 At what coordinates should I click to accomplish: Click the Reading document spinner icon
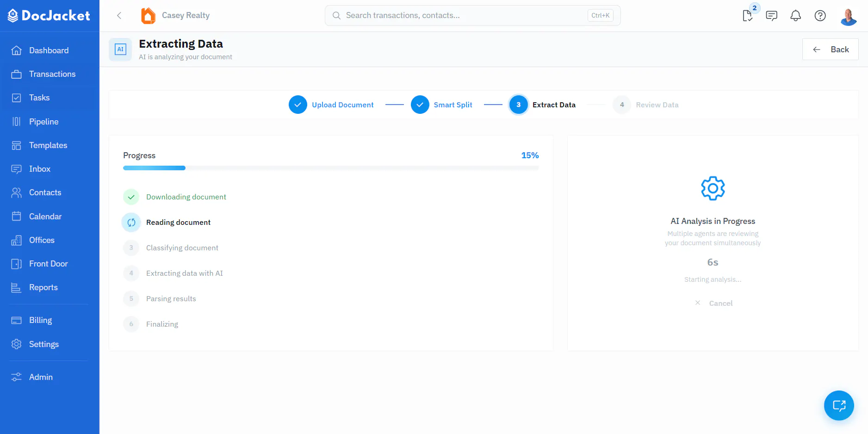click(x=131, y=223)
